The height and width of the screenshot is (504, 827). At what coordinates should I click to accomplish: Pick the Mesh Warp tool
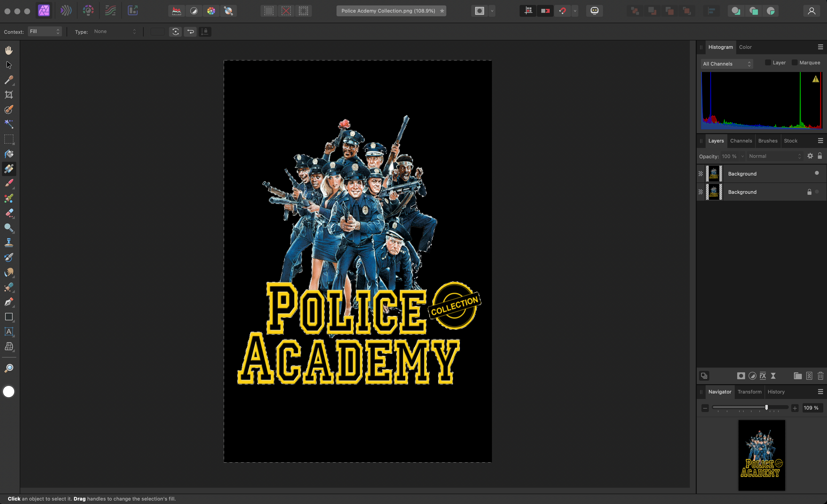[9, 346]
